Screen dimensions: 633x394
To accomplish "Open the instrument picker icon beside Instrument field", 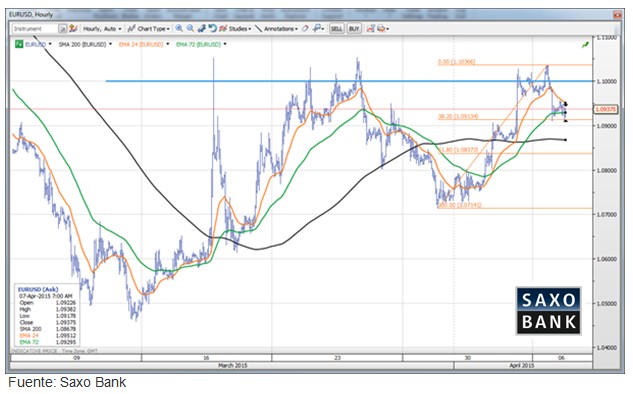I will (x=63, y=29).
